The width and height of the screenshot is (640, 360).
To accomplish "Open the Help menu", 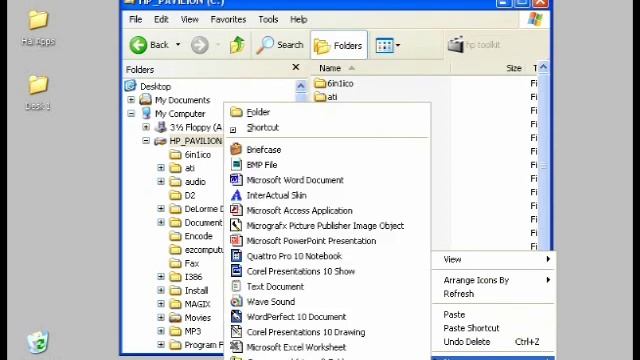I will pos(299,19).
